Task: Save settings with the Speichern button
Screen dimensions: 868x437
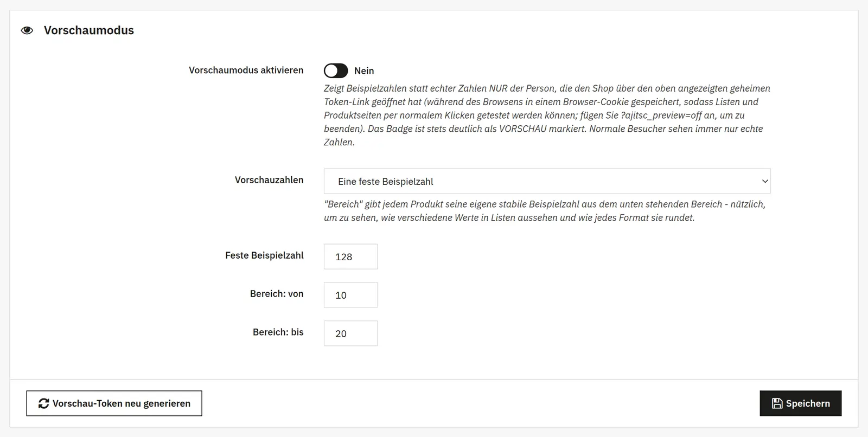Action: tap(800, 403)
